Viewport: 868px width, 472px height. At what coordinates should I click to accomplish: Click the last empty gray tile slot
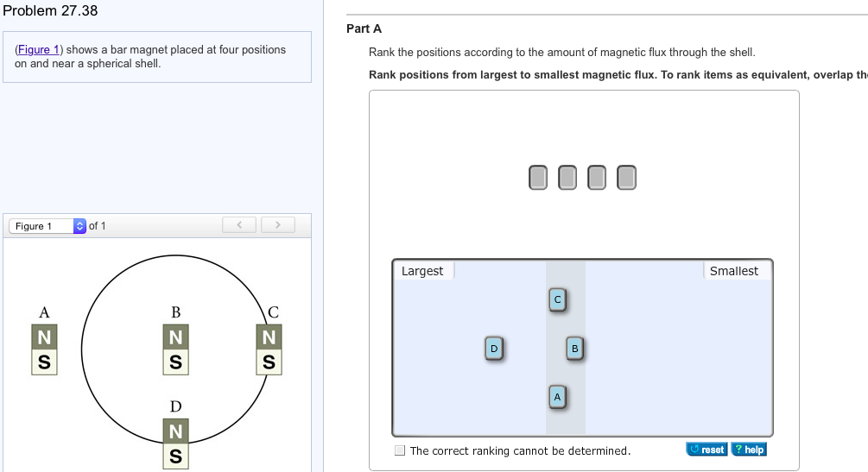point(627,177)
